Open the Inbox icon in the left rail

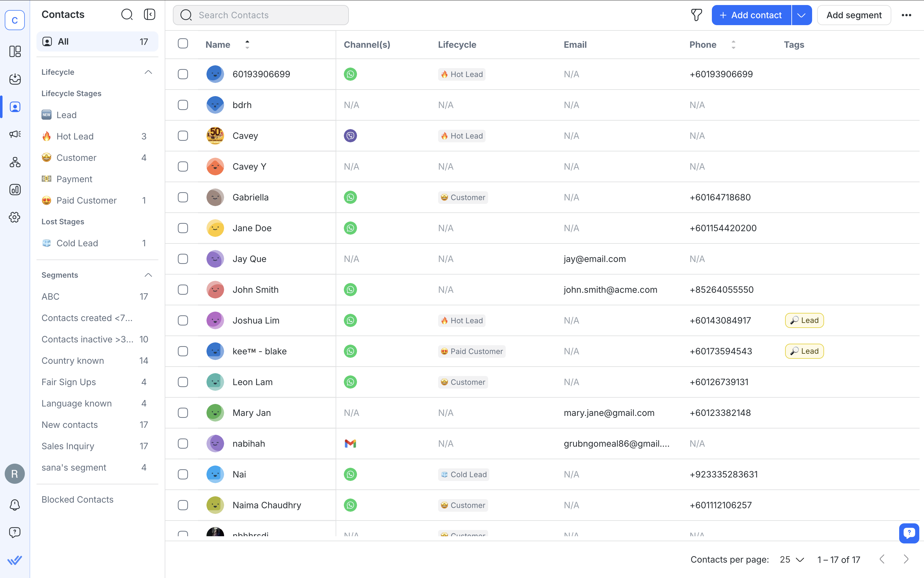pos(15,79)
